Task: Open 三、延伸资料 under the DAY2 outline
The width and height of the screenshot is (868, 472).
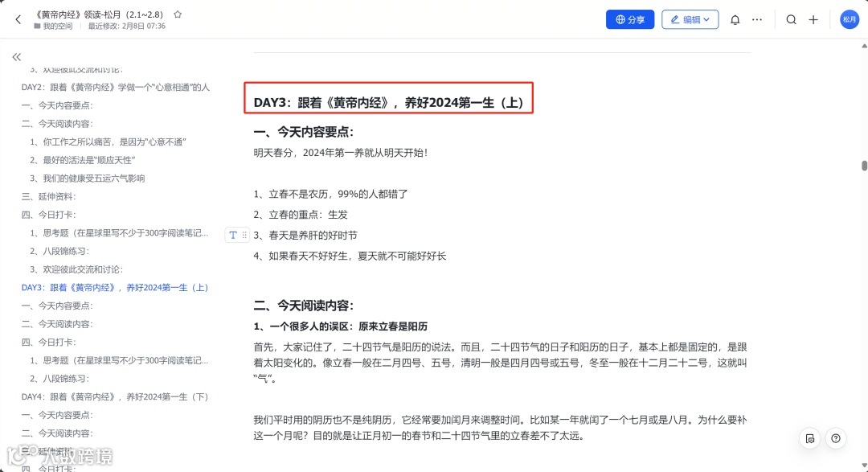Action: (x=49, y=197)
